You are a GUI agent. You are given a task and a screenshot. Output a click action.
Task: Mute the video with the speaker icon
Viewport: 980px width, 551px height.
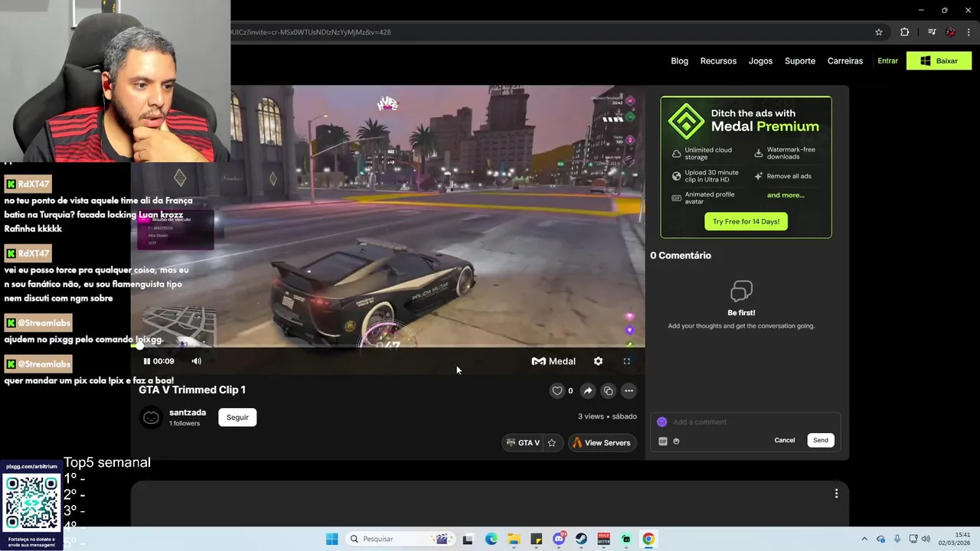click(197, 361)
